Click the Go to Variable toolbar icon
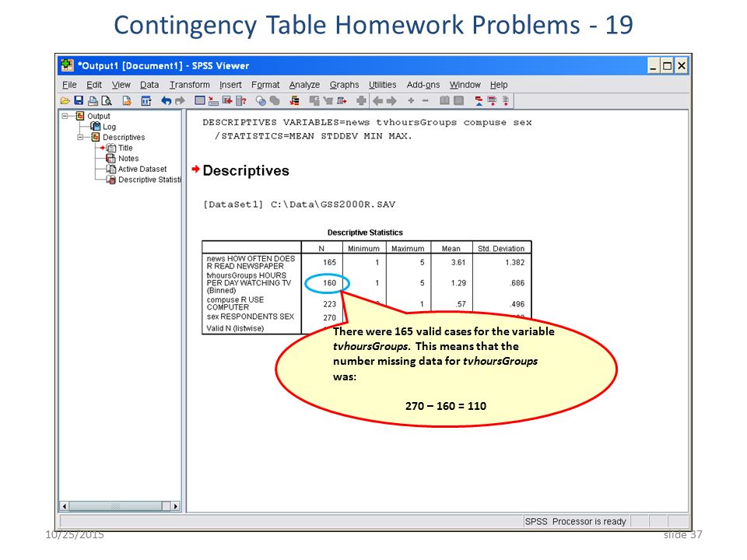This screenshot has width=747, height=560. (227, 100)
